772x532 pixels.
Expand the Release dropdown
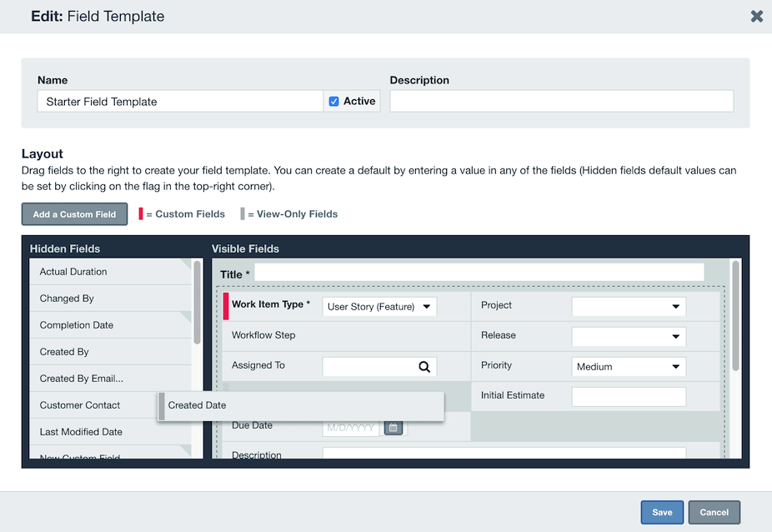[629, 336]
